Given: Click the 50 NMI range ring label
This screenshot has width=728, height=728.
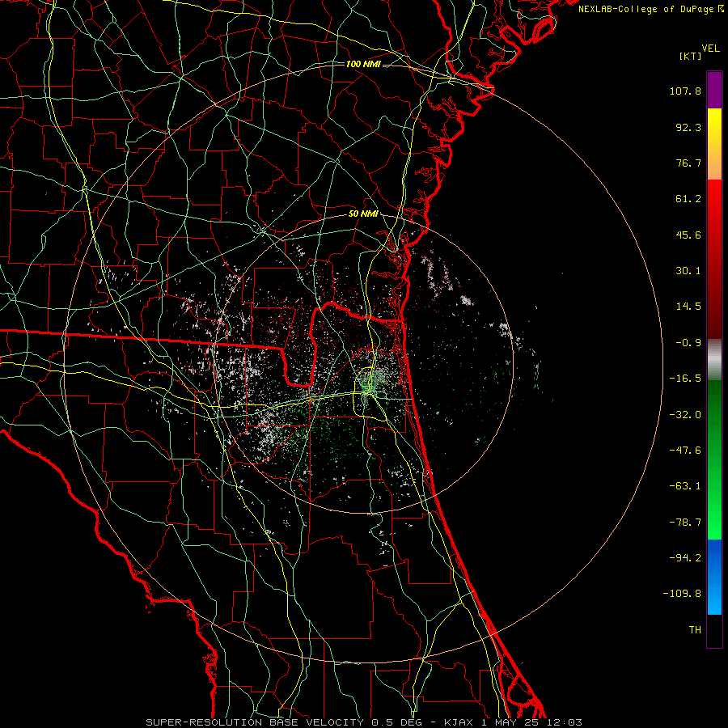Looking at the screenshot, I should coord(363,214).
